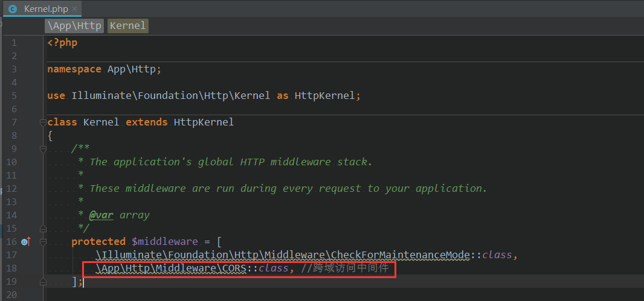Close the Kernel.php tab
The image size is (644, 301).
coord(74,9)
